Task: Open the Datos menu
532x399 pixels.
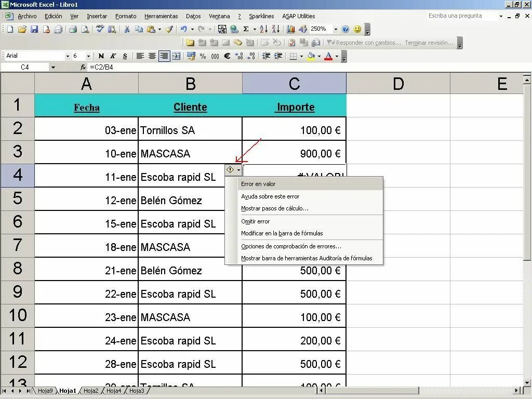Action: (193, 16)
